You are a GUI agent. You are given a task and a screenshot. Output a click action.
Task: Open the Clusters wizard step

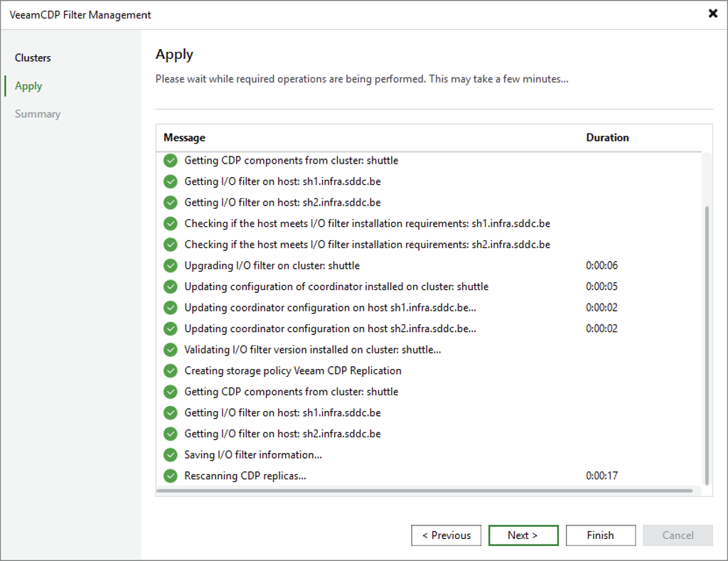(x=33, y=58)
